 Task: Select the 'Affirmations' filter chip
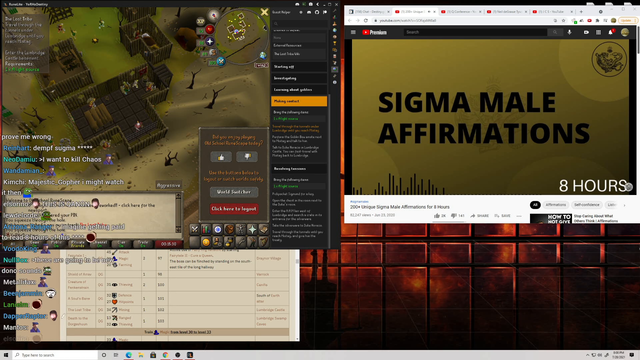click(556, 205)
